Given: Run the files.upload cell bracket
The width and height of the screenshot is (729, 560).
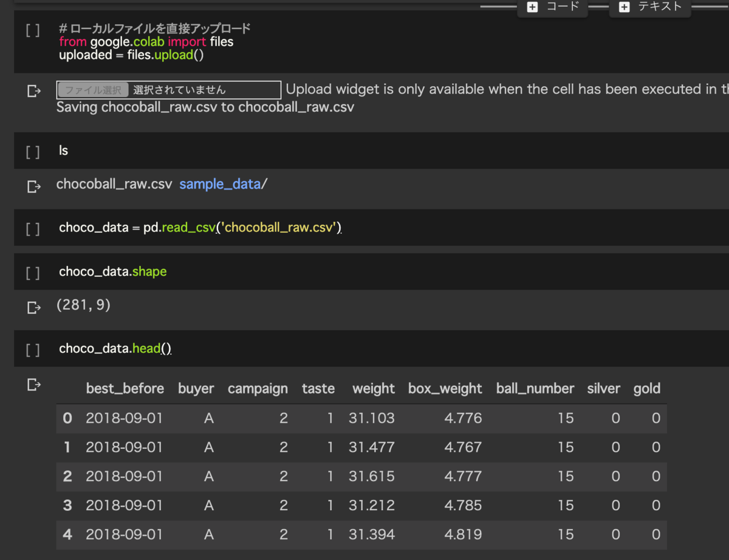Looking at the screenshot, I should pos(33,30).
